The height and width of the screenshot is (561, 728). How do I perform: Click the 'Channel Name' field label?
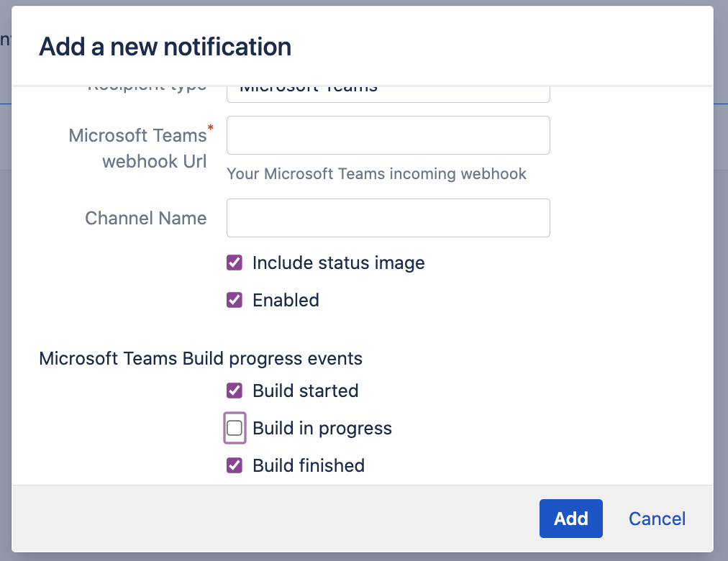coord(145,218)
